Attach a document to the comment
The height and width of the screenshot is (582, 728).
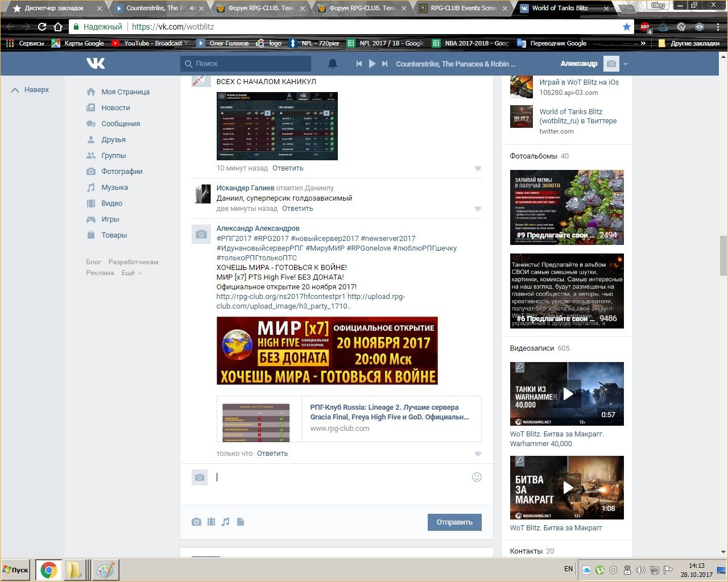[x=241, y=522]
